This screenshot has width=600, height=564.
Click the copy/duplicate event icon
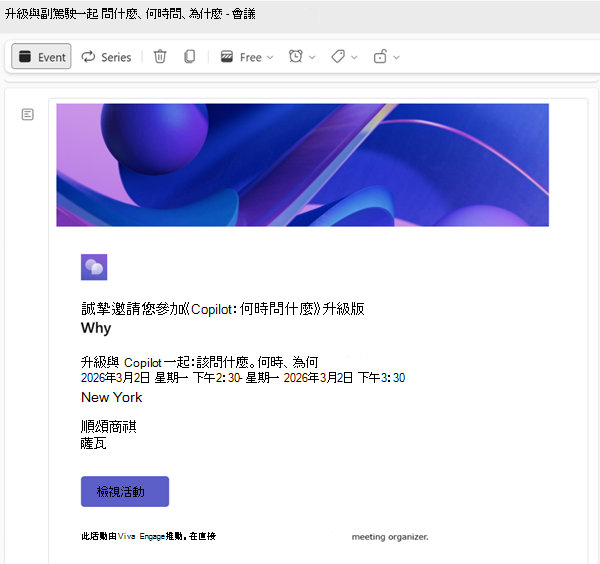coord(189,57)
